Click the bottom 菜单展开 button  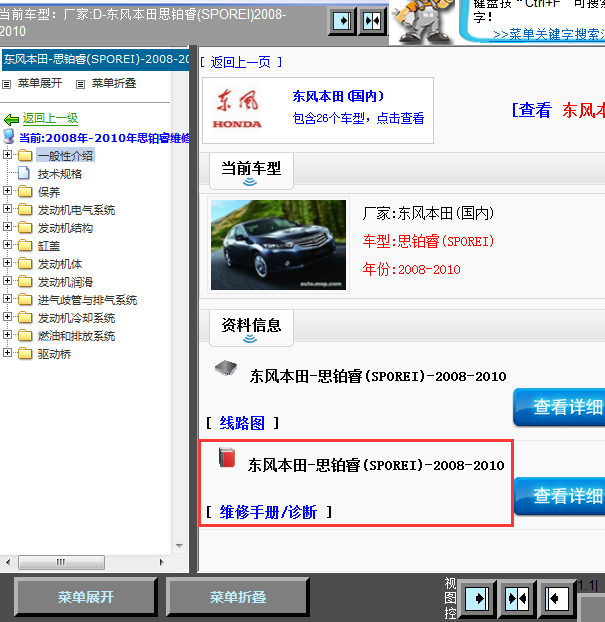[x=86, y=597]
